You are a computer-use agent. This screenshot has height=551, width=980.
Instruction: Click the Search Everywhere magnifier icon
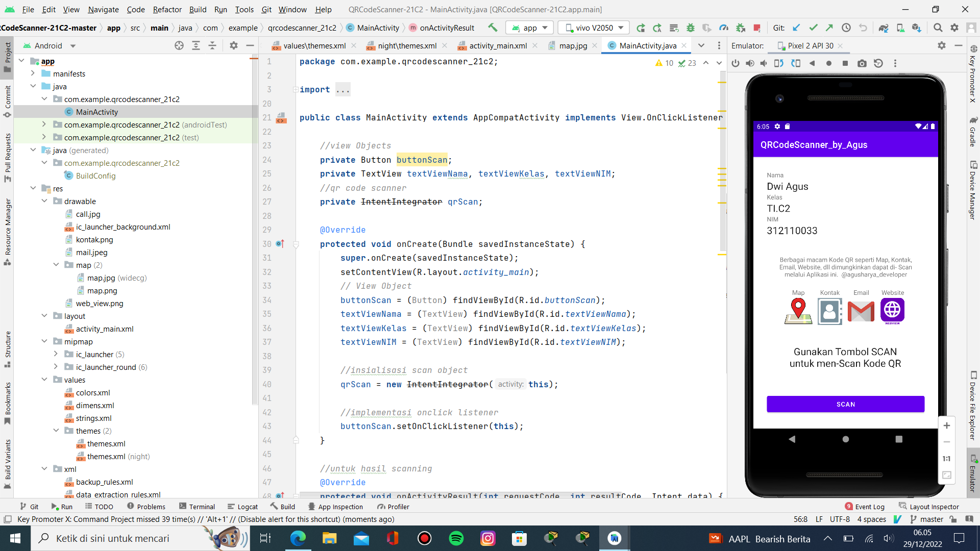pyautogui.click(x=938, y=28)
